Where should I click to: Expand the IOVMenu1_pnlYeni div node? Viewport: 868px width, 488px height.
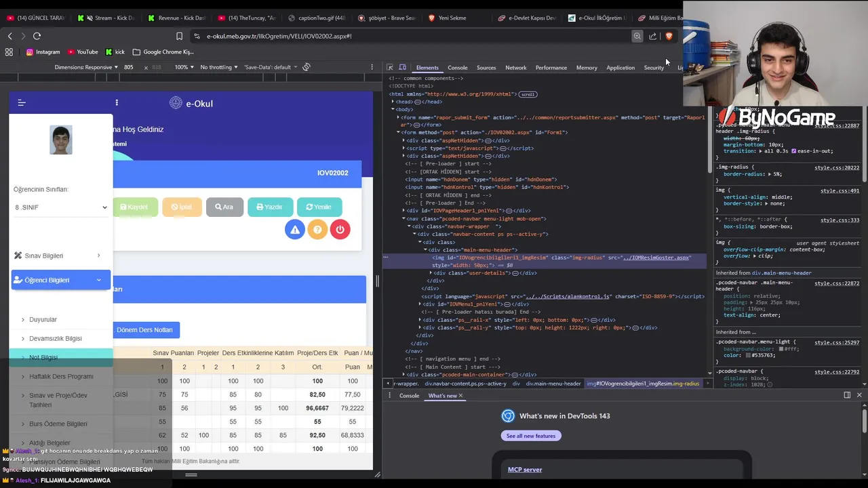(x=420, y=304)
